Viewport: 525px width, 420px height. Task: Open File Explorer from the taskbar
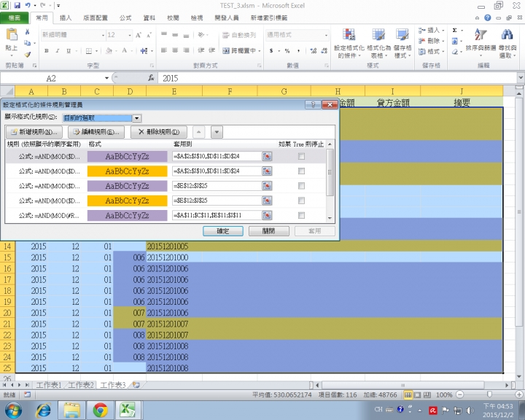pyautogui.click(x=72, y=410)
